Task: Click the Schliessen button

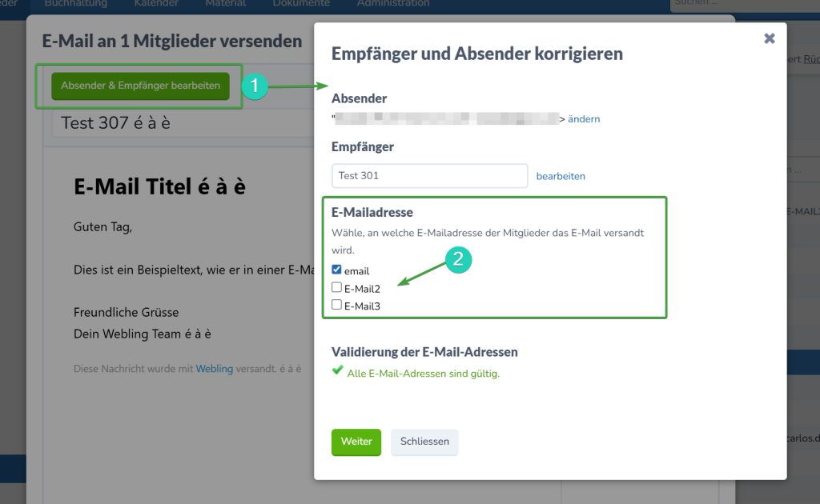Action: point(424,442)
